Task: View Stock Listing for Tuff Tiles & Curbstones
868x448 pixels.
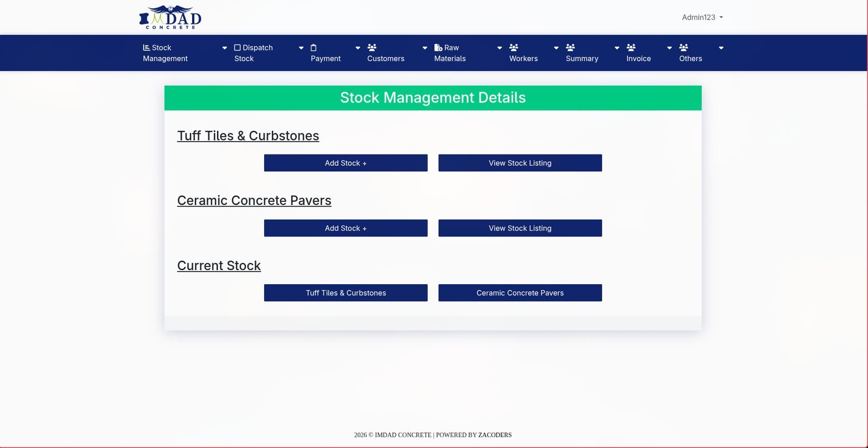Action: coord(520,163)
